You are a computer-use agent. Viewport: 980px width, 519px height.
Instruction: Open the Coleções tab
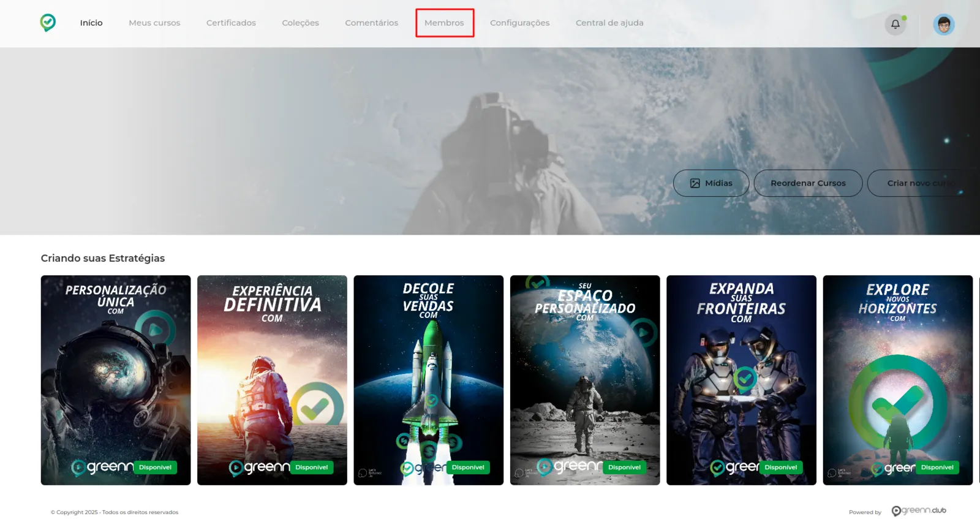[x=300, y=23]
